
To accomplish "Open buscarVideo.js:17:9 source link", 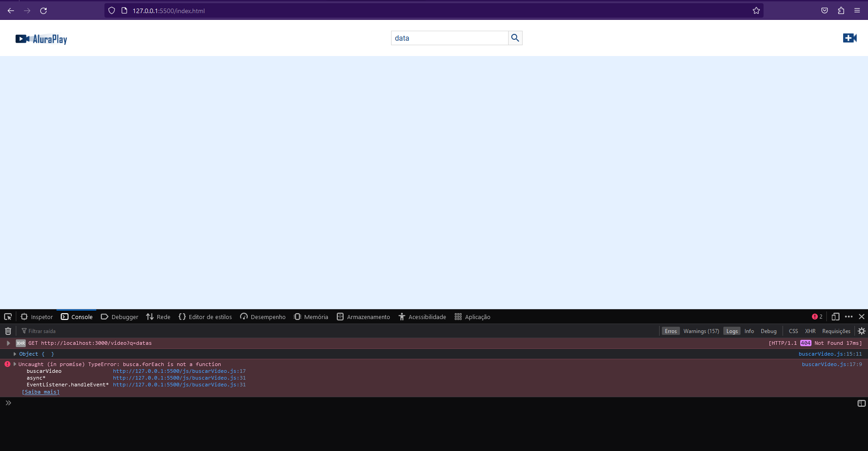I will pyautogui.click(x=832, y=364).
